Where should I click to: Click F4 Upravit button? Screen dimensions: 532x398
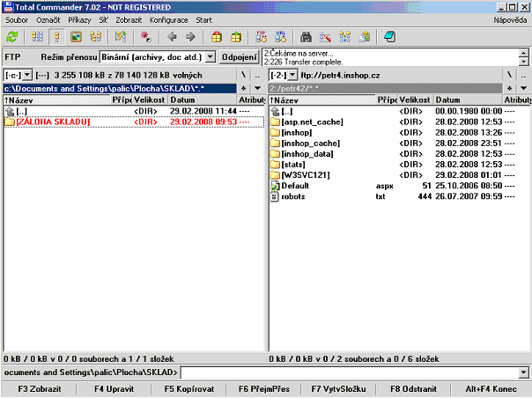click(114, 389)
